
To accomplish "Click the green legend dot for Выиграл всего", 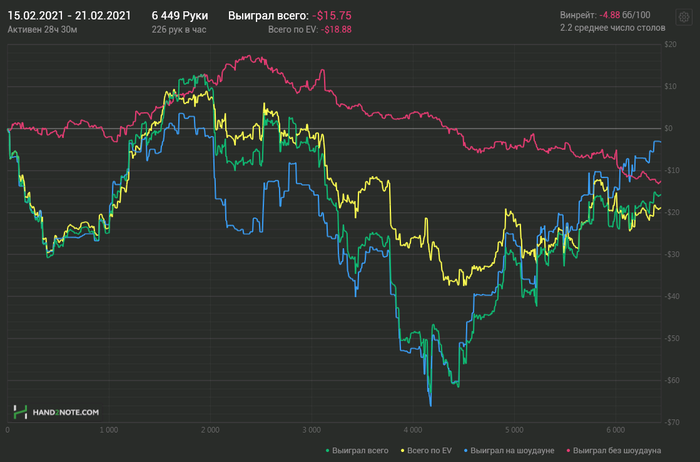I will (x=328, y=451).
